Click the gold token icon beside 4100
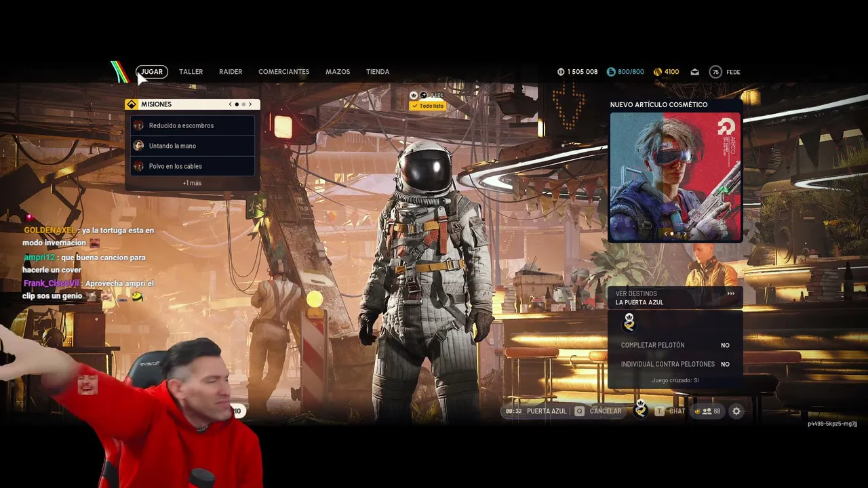 pyautogui.click(x=658, y=72)
